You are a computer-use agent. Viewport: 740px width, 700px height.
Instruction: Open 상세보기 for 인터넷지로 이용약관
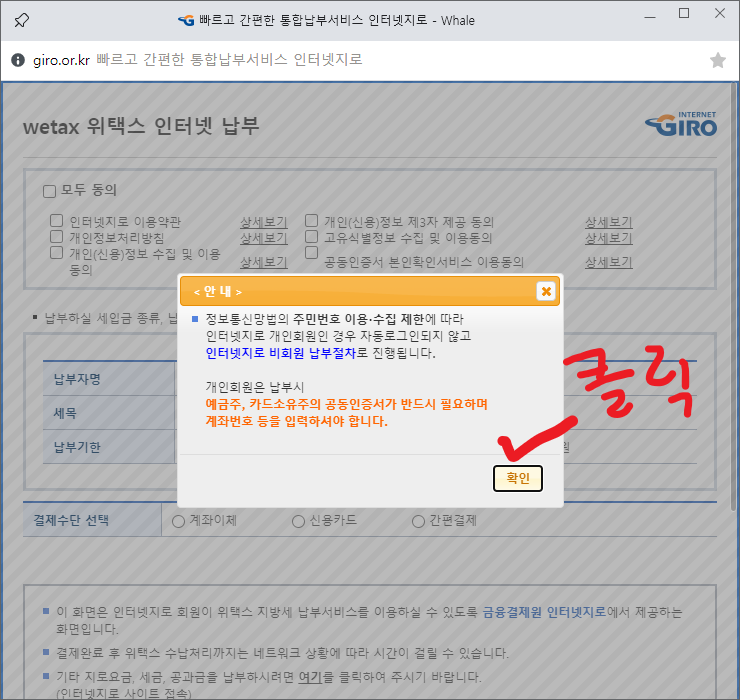pyautogui.click(x=264, y=222)
